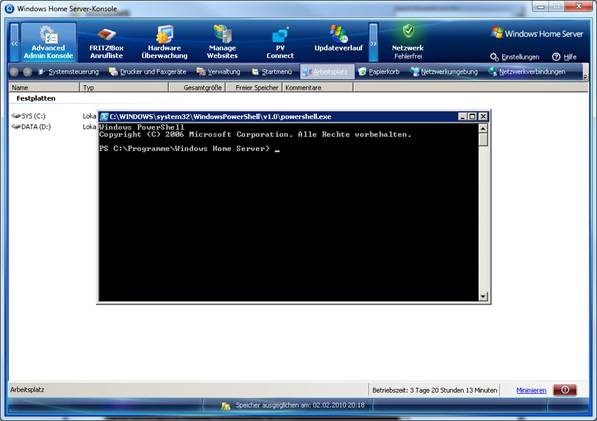
Task: Click the PowerShell scrollbar thumb
Action: click(483, 139)
